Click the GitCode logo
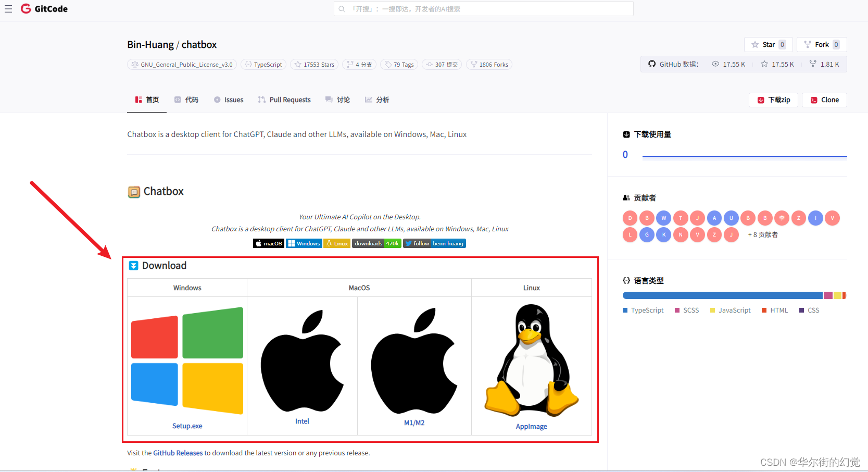 tap(44, 9)
